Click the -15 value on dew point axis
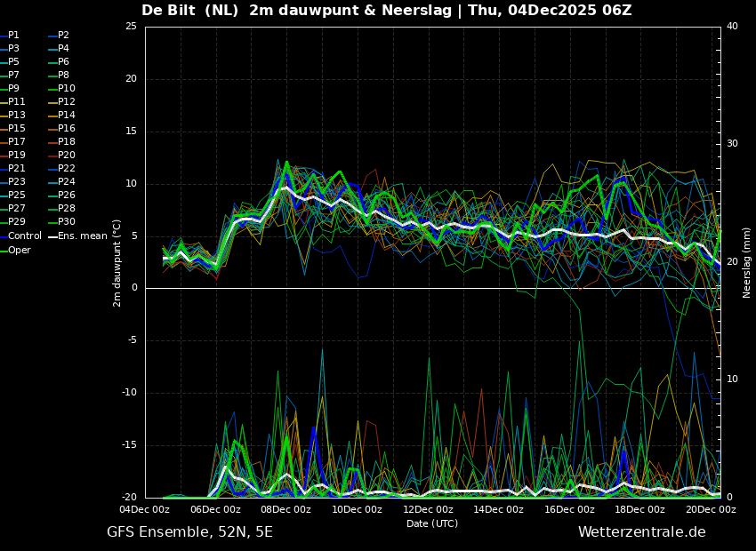The width and height of the screenshot is (756, 551). tap(130, 445)
